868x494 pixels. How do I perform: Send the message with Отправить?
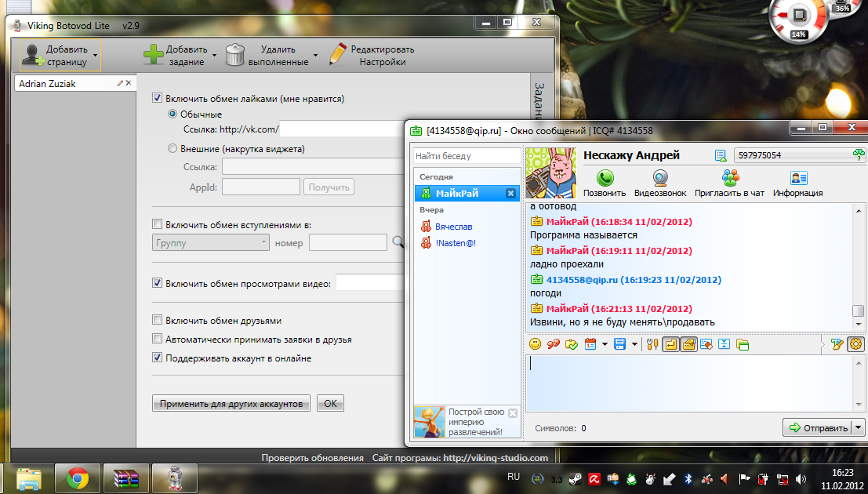[818, 427]
